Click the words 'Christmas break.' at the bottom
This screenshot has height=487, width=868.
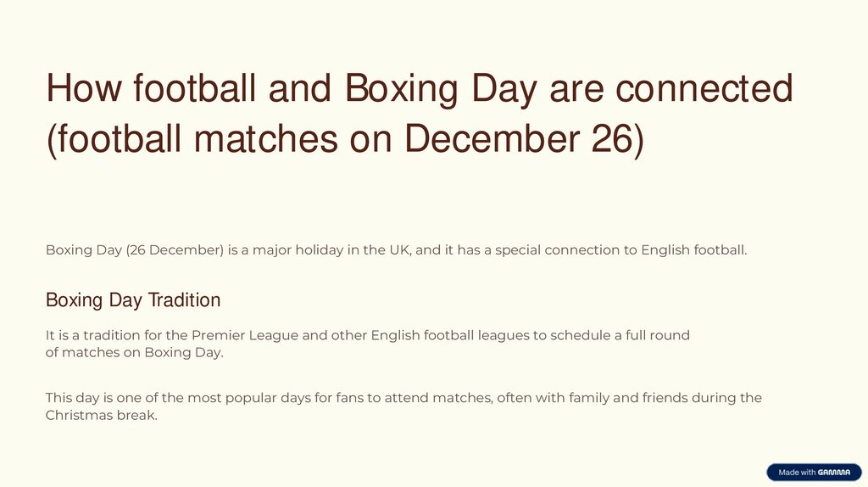point(101,416)
